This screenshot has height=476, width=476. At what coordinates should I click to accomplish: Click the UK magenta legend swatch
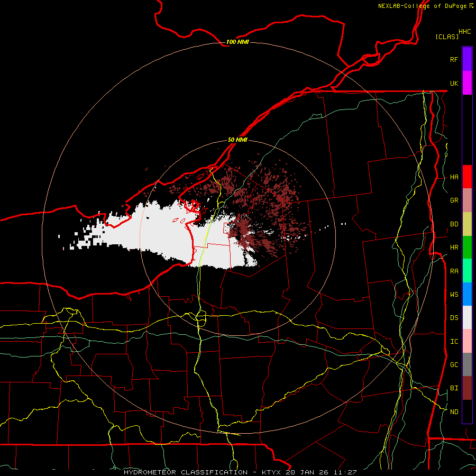(467, 83)
